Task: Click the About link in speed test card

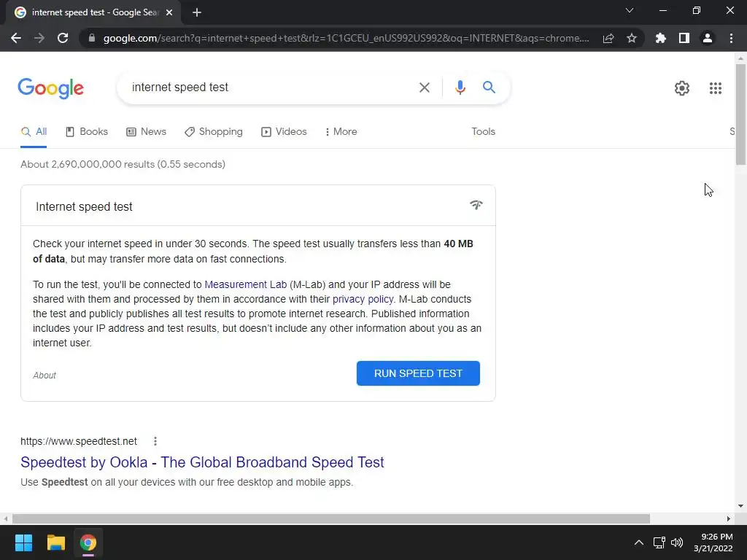Action: coord(44,376)
